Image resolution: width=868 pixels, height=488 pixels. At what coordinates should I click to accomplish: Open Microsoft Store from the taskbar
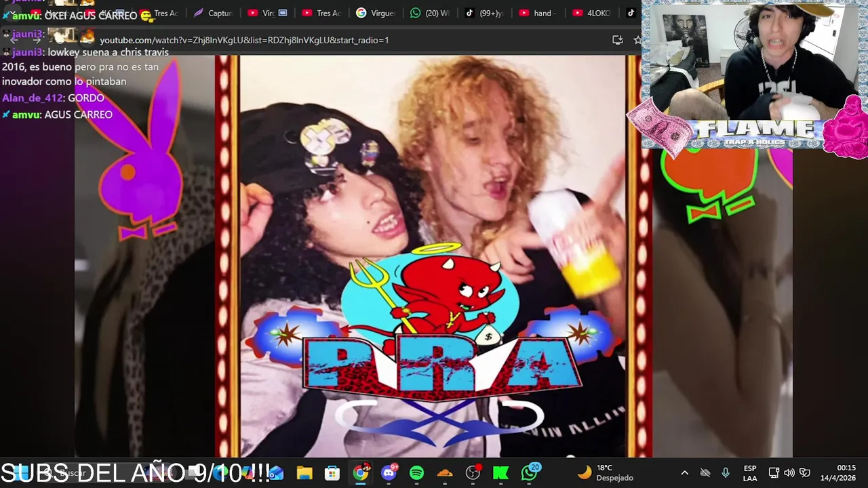point(332,472)
